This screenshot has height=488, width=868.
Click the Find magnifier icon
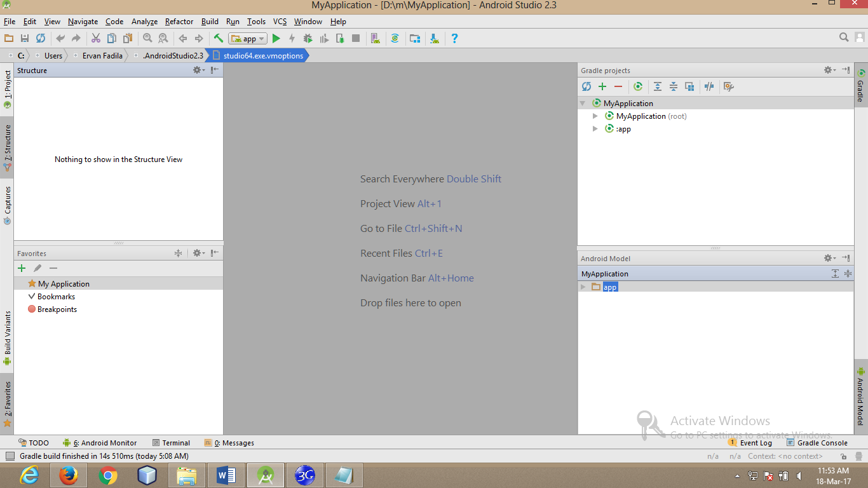[147, 38]
